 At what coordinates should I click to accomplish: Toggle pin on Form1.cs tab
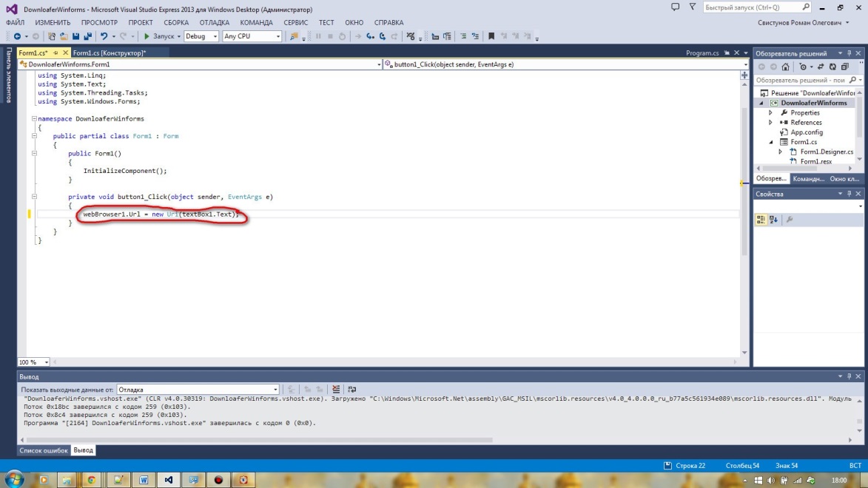[x=55, y=53]
